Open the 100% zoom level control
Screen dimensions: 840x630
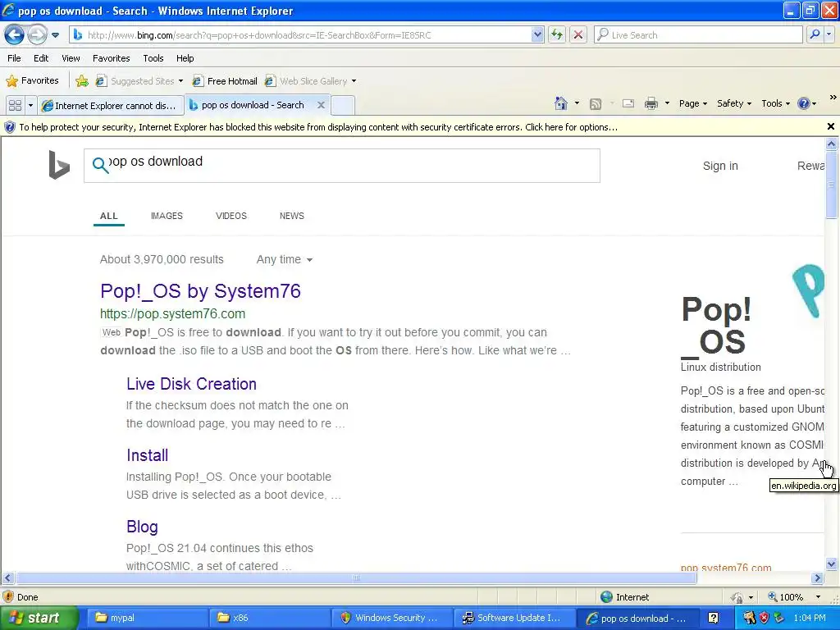click(794, 597)
